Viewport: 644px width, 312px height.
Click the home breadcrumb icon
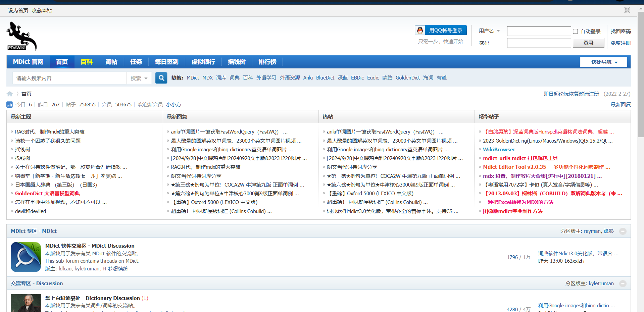(10, 94)
